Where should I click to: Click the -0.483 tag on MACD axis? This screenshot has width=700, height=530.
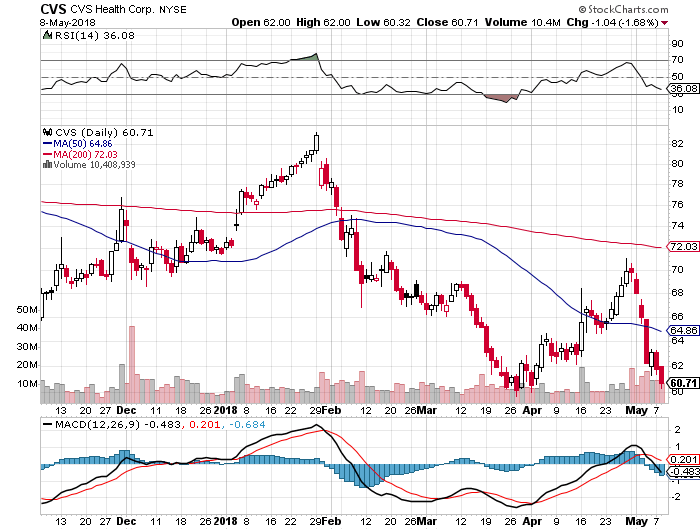coord(685,472)
